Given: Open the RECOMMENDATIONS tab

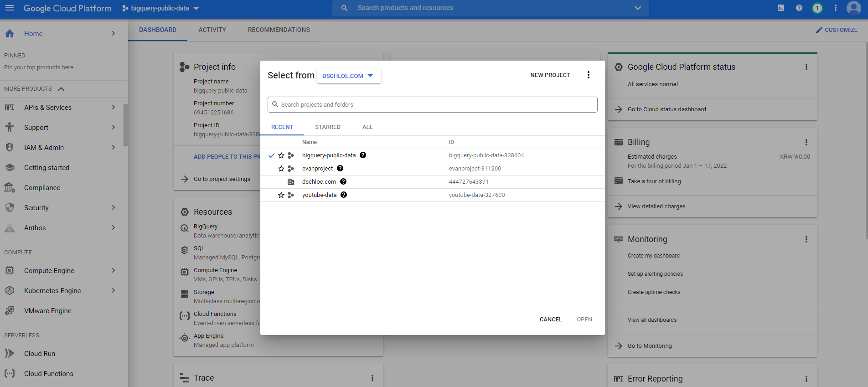Looking at the screenshot, I should 279,30.
